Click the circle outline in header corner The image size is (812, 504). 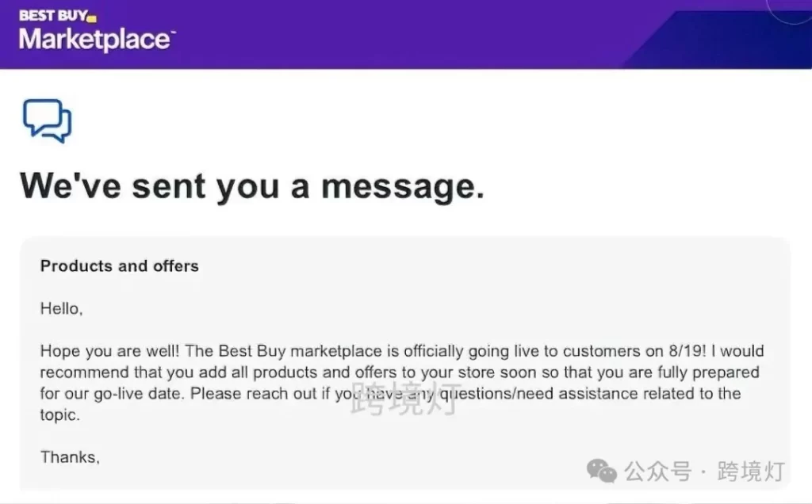click(x=790, y=11)
